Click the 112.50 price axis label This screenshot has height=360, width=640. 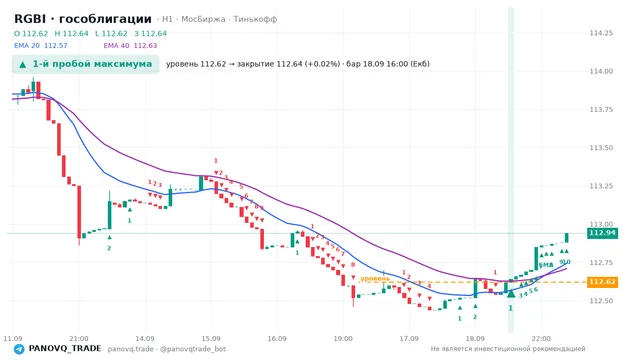(601, 301)
